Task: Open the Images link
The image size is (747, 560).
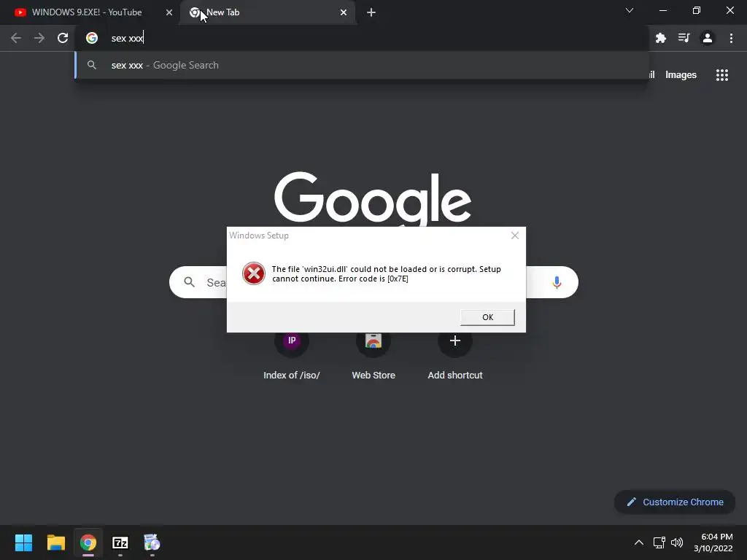Action: tap(681, 75)
